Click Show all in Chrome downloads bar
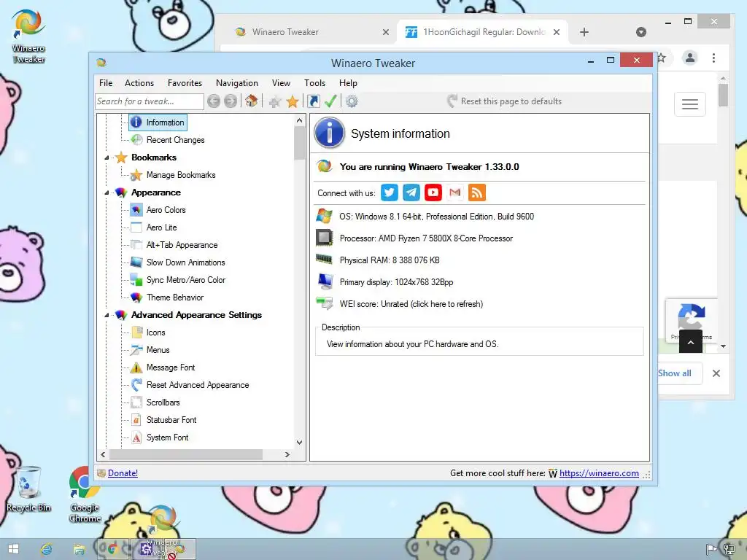This screenshot has height=560, width=747. point(675,373)
